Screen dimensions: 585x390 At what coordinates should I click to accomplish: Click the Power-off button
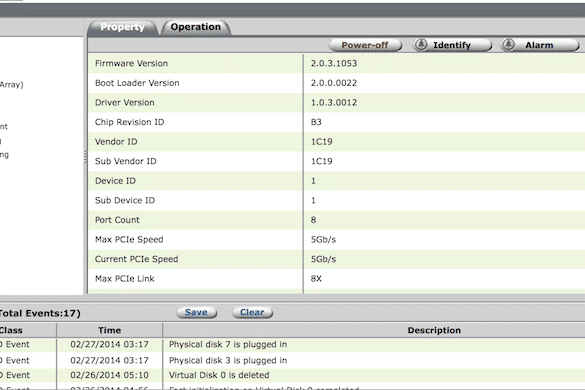[365, 45]
